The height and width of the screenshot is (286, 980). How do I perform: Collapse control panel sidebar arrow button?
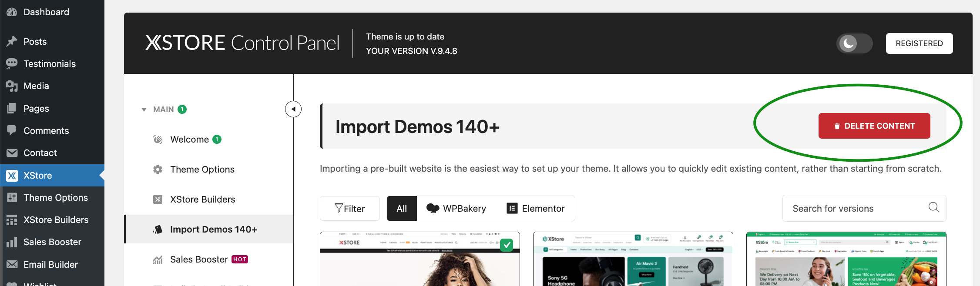point(293,109)
